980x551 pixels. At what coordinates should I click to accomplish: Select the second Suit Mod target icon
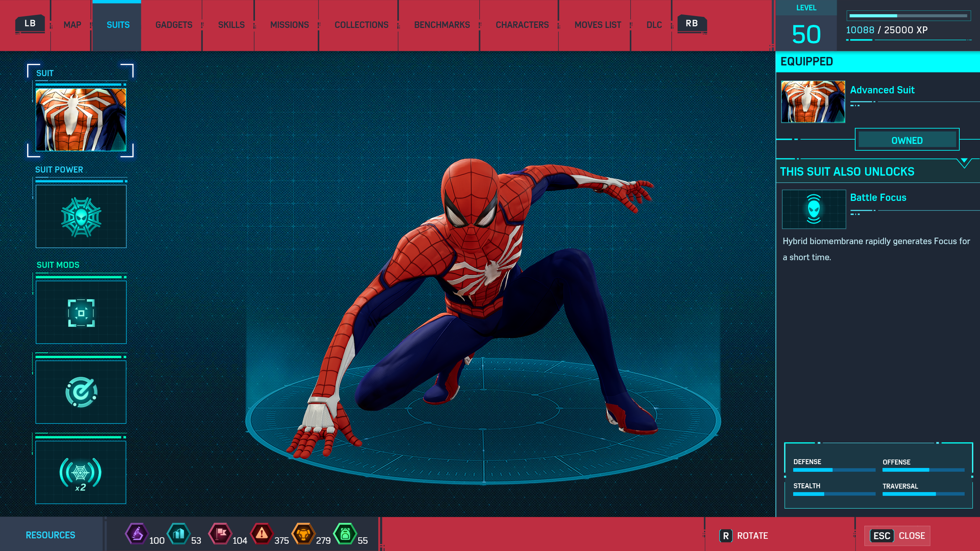81,392
